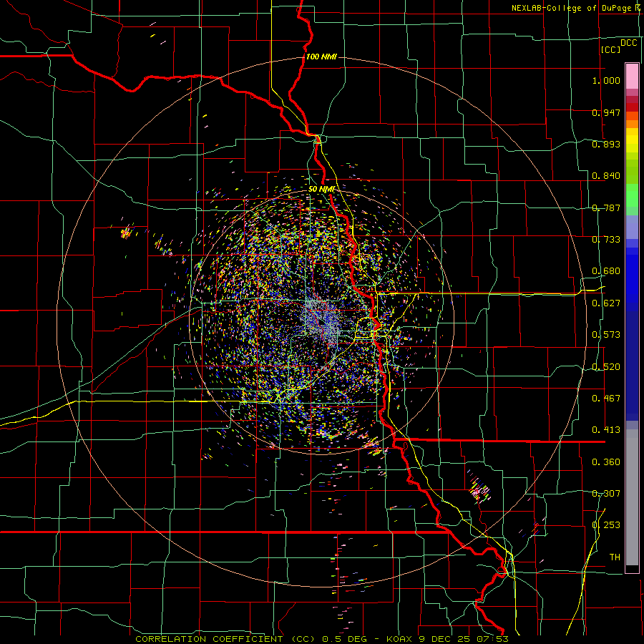The width and height of the screenshot is (644, 644).
Task: Click the 0.733 legend value
Action: click(x=606, y=240)
